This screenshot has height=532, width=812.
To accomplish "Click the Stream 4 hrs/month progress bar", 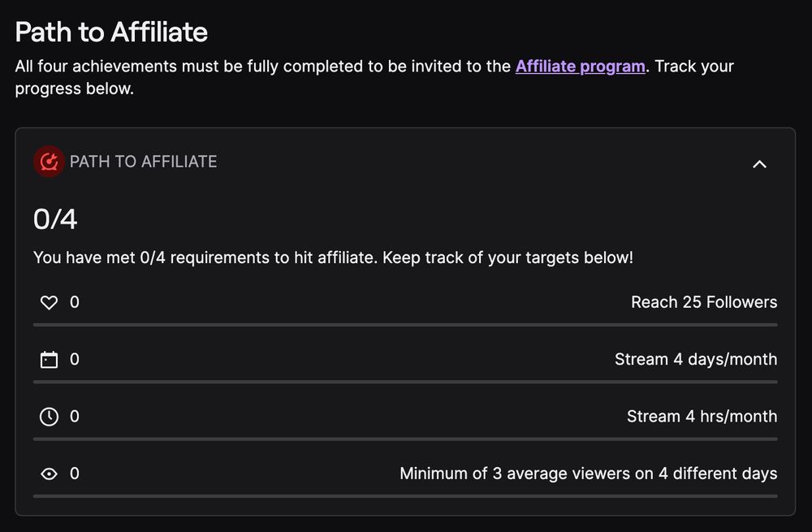I will pos(405,439).
